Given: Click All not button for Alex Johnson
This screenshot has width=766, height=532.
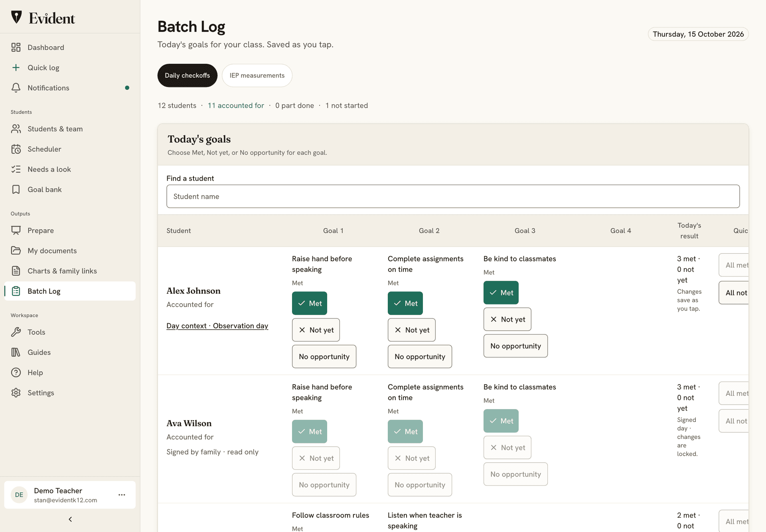Looking at the screenshot, I should pyautogui.click(x=734, y=293).
